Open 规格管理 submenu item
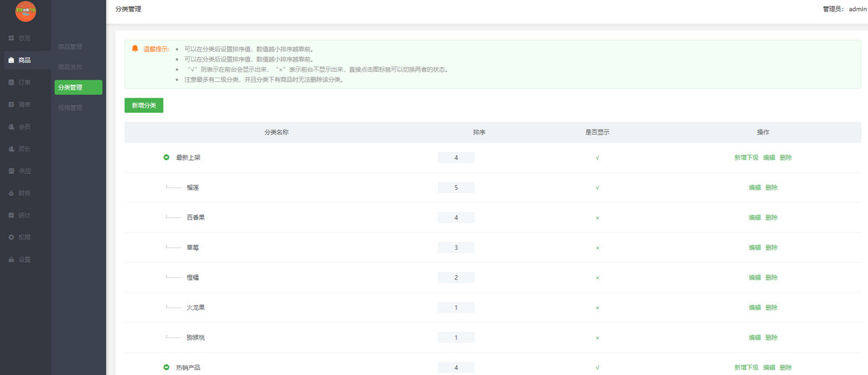Viewport: 868px width, 375px height. tap(70, 108)
